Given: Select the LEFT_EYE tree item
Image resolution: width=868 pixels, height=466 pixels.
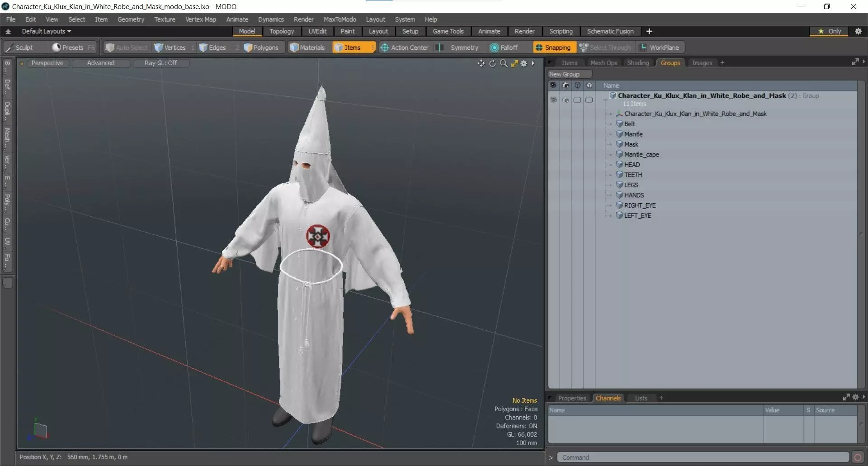Looking at the screenshot, I should tap(637, 216).
